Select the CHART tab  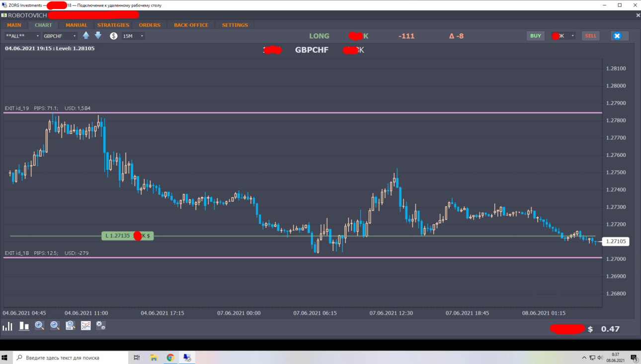[x=43, y=25]
